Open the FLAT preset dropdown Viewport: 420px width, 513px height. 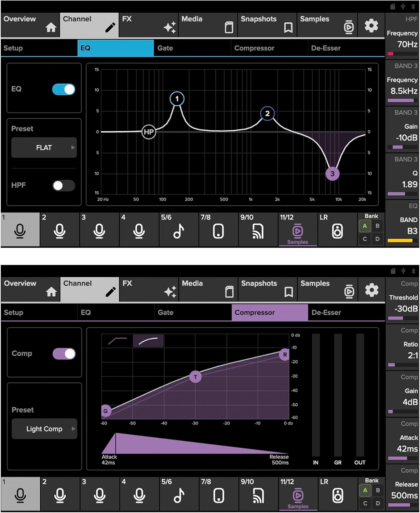(x=44, y=148)
